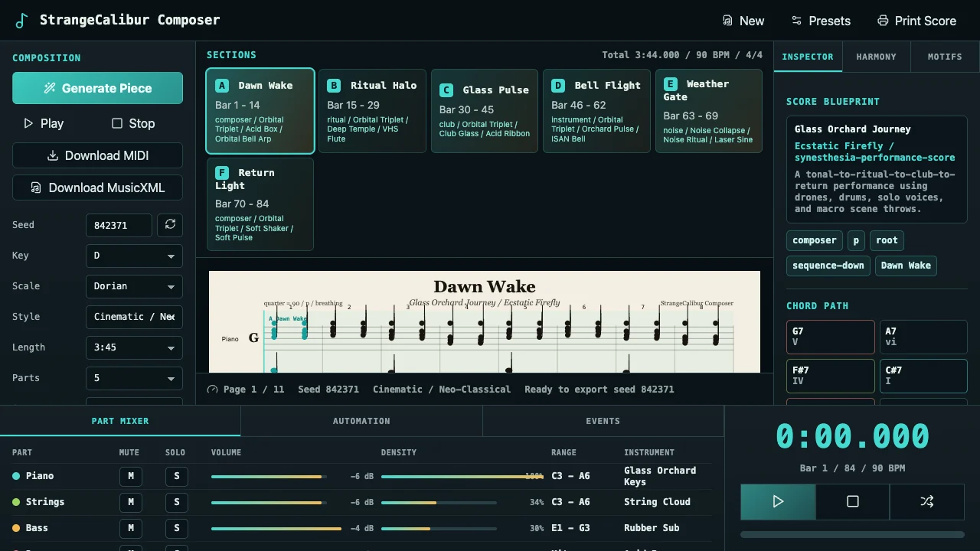Open Presets from the header
This screenshot has width=980, height=551.
pyautogui.click(x=821, y=21)
